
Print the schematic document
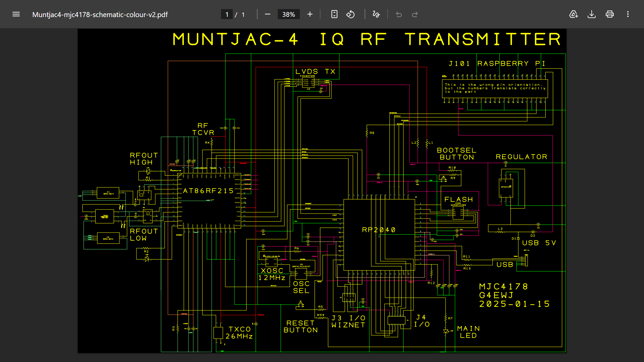(610, 14)
